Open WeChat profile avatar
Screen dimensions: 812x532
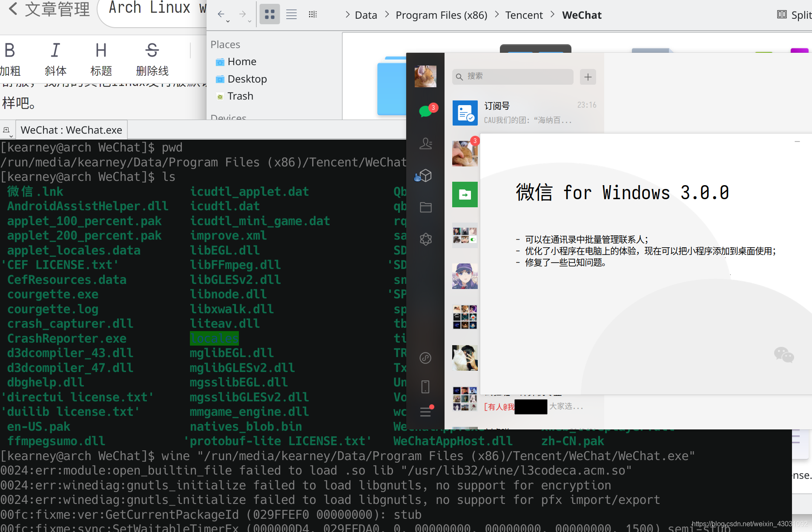pos(425,77)
